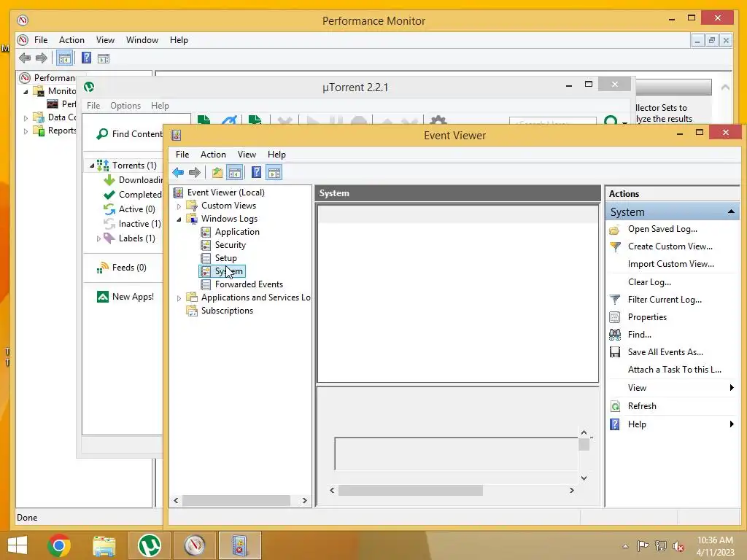Click the Properties icon in Actions pane
Viewport: 747px width, 560px height.
615,317
